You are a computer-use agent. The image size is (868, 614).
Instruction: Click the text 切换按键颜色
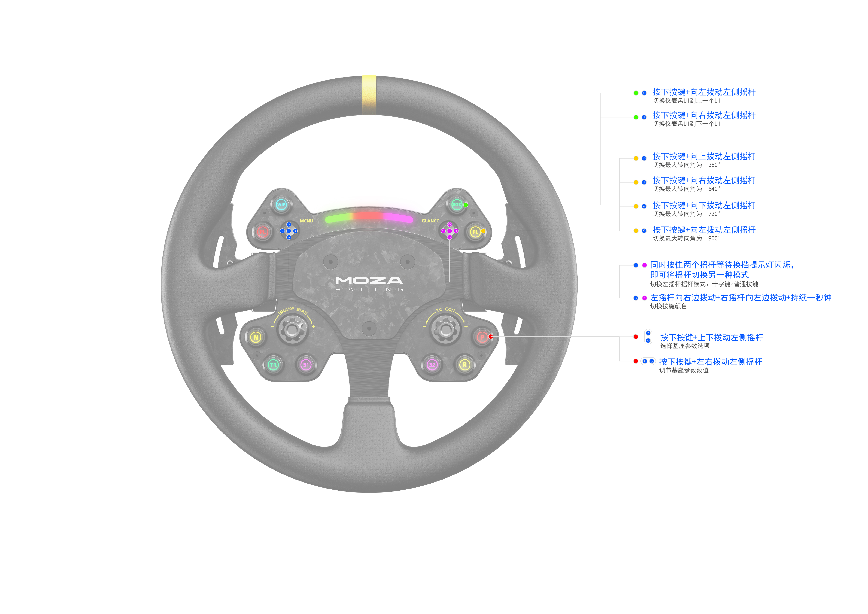click(x=668, y=306)
